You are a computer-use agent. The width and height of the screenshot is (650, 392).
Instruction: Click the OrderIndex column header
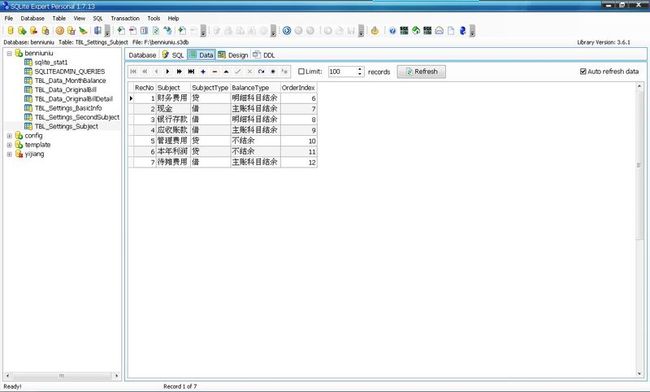point(298,88)
